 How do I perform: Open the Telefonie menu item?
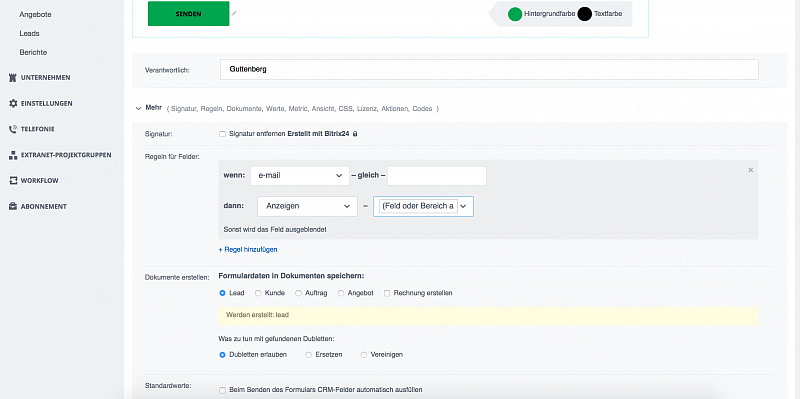[x=38, y=129]
